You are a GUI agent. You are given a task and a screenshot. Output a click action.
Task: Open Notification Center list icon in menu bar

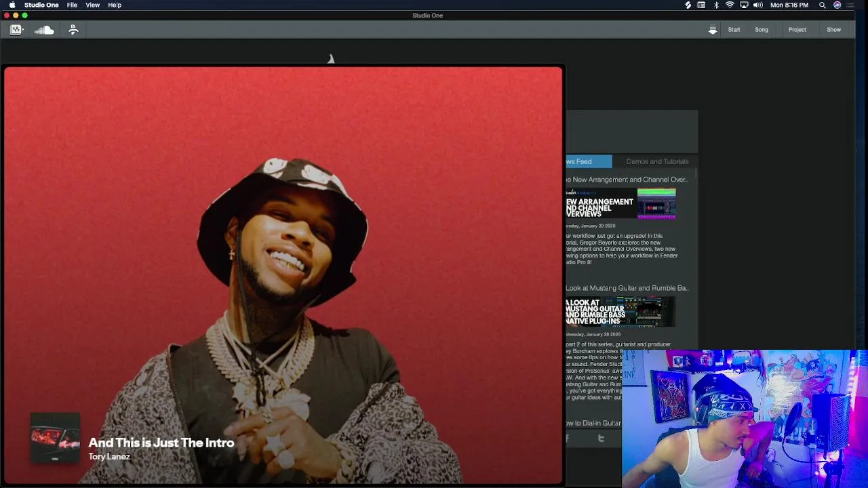tap(850, 5)
